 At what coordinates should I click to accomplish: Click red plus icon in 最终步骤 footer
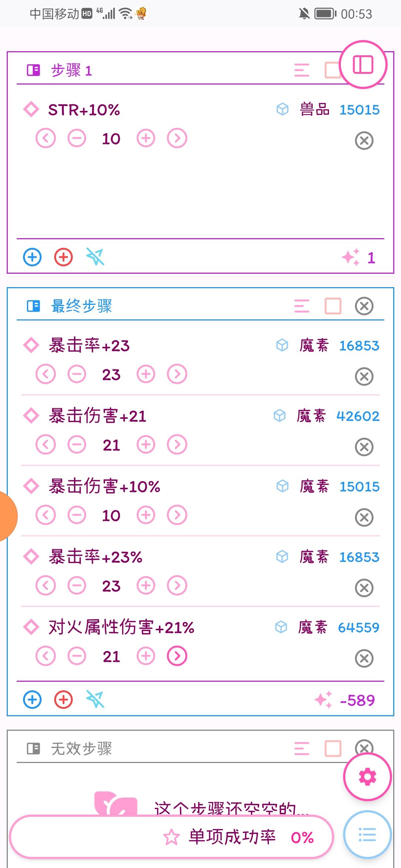[x=63, y=700]
